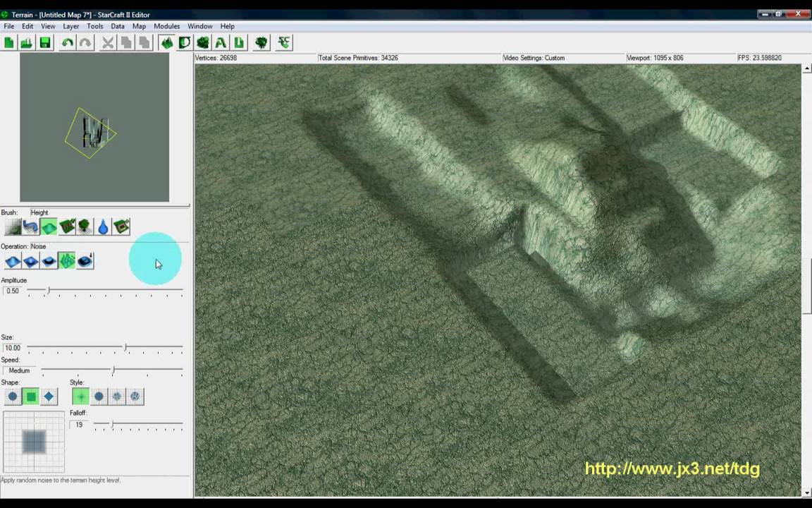
Task: Select the first brush style star icon
Action: click(x=81, y=397)
